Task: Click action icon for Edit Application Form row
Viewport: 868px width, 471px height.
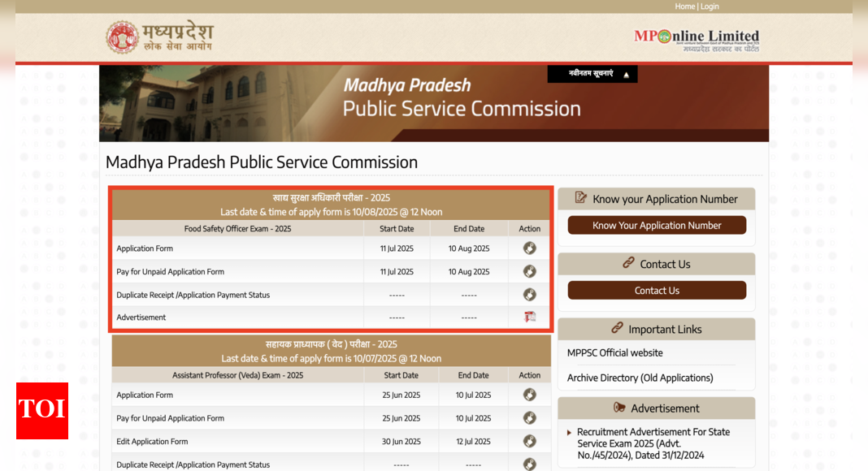Action: click(x=529, y=441)
